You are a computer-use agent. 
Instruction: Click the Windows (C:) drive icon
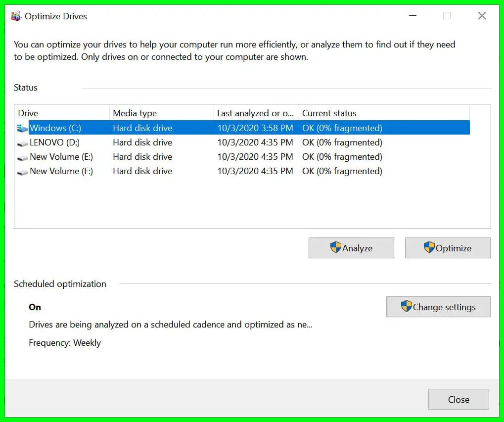[x=22, y=128]
